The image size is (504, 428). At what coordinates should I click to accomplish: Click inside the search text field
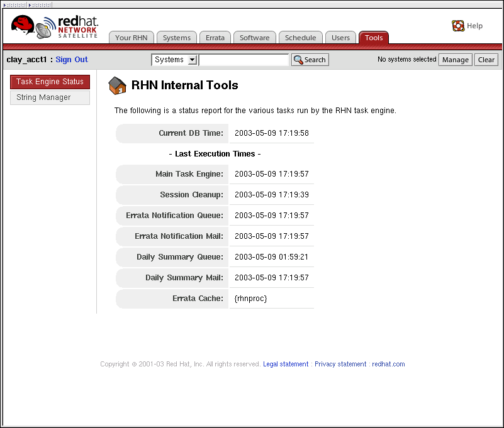[244, 60]
